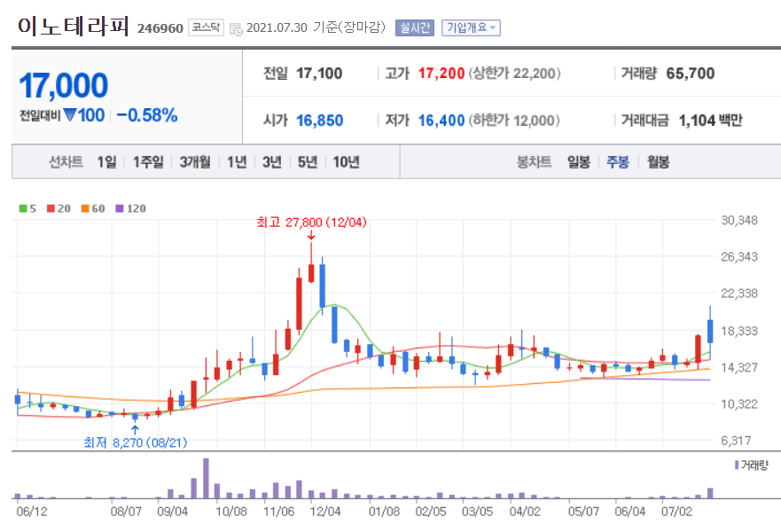Select the 3개월 line chart period

click(195, 162)
